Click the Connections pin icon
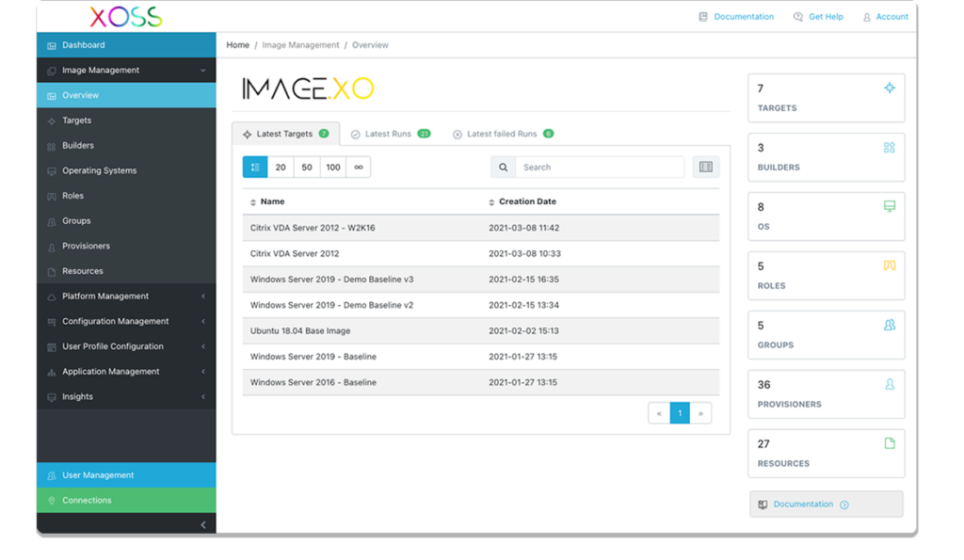This screenshot has height=560, width=964. [52, 501]
